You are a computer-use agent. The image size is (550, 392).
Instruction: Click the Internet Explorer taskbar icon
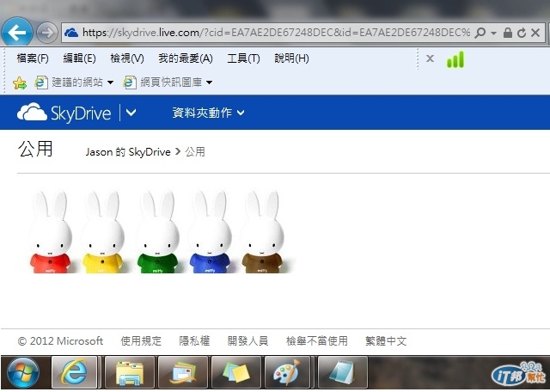pyautogui.click(x=75, y=373)
